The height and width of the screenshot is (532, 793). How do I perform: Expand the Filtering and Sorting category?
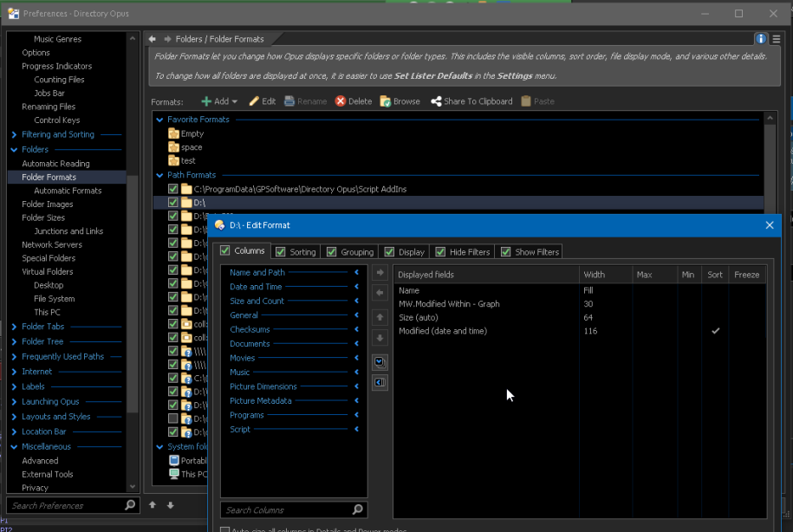click(x=14, y=135)
